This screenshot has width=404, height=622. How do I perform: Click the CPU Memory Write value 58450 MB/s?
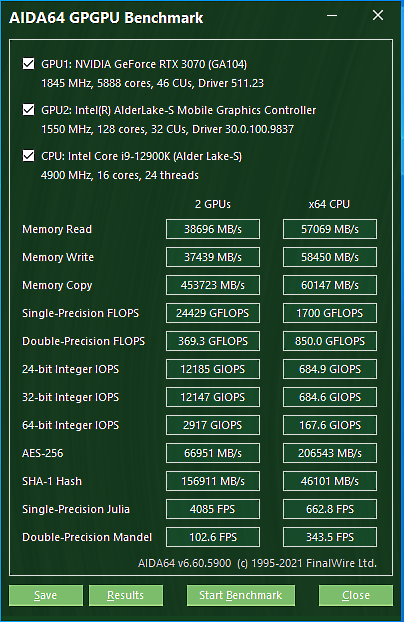tap(330, 257)
